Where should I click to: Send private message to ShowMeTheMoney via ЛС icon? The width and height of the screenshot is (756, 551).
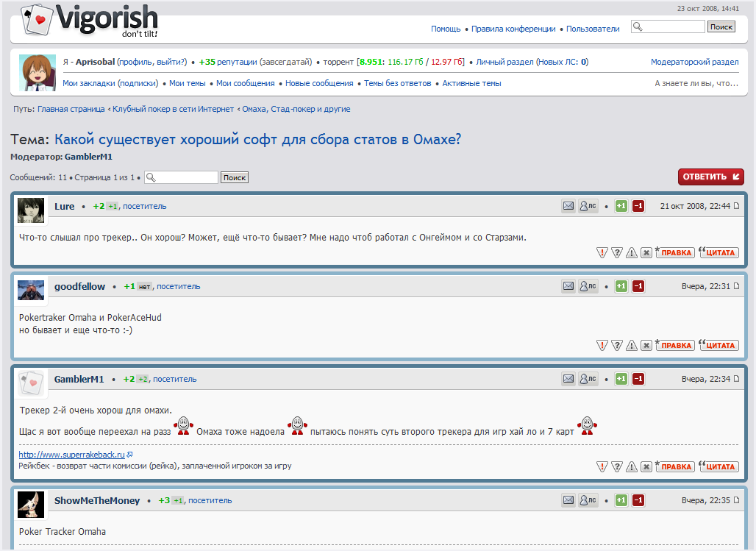click(x=588, y=500)
